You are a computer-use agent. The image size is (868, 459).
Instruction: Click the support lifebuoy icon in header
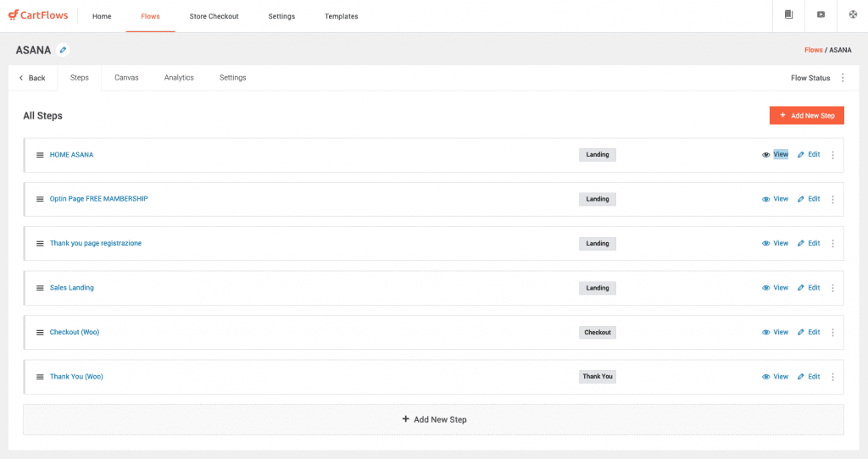coord(853,15)
